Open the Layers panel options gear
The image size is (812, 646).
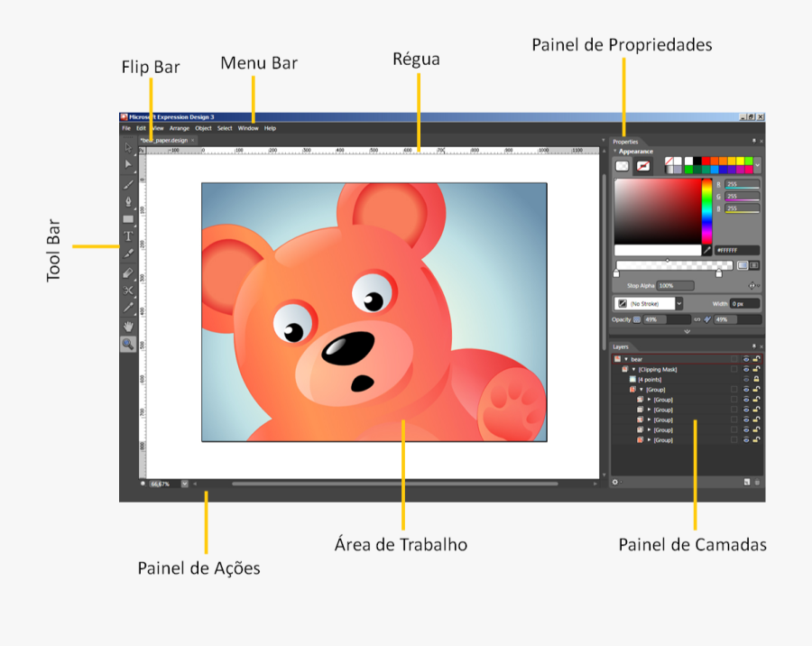click(x=616, y=481)
